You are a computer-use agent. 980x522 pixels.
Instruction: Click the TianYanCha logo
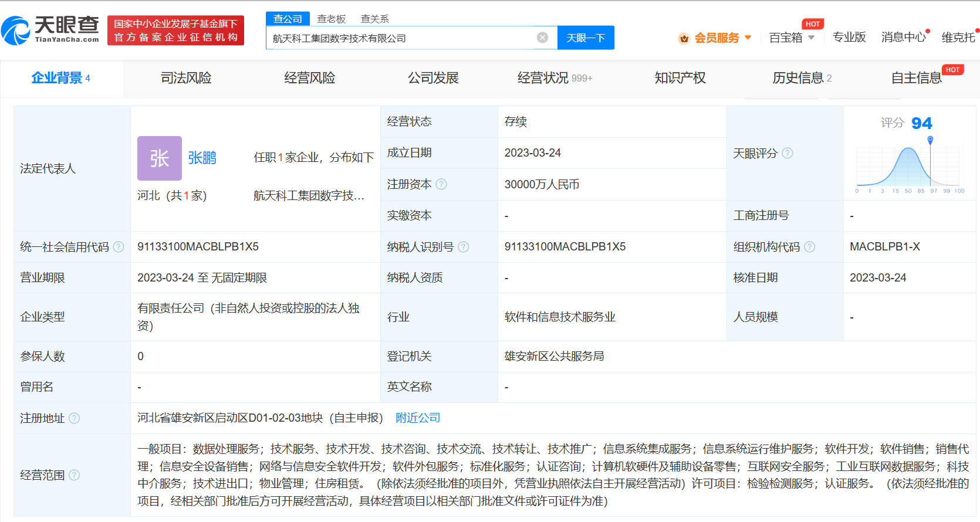coord(50,30)
